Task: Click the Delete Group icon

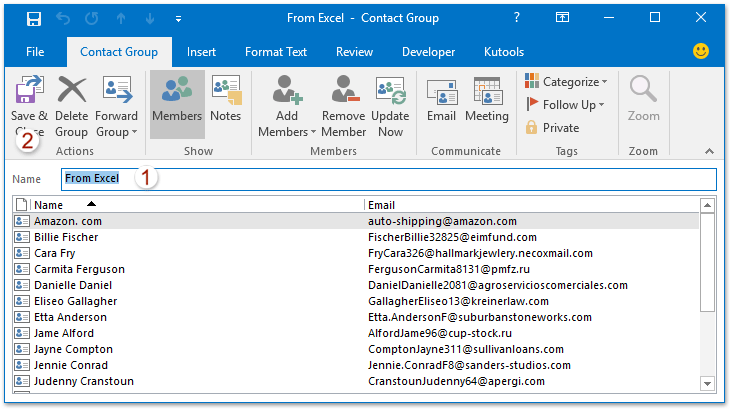Action: coord(71,93)
